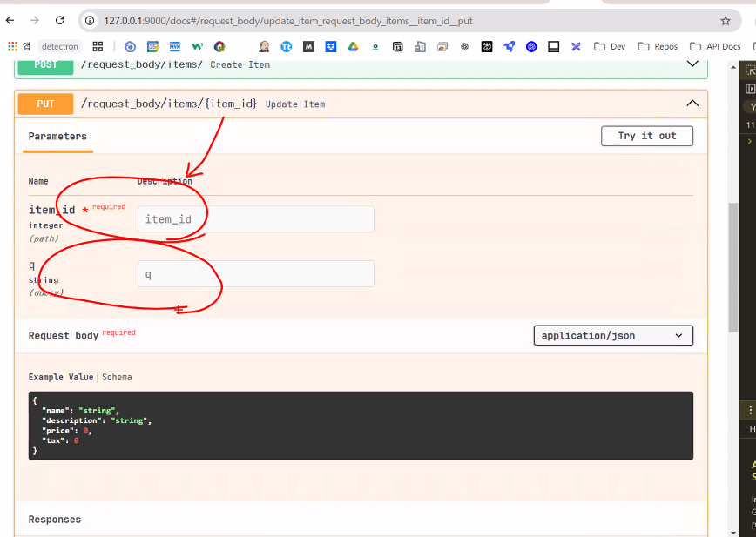Click DevTools inspect element icon

coord(750,70)
